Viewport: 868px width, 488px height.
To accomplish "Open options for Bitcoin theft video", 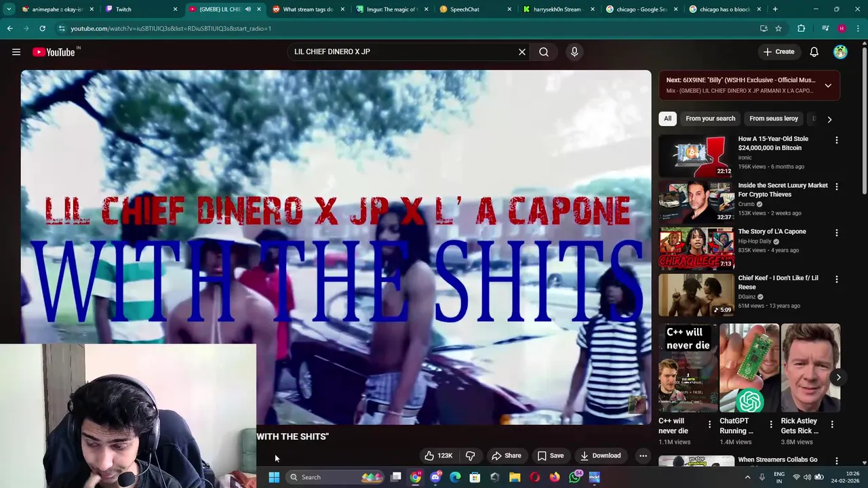I will pyautogui.click(x=836, y=140).
